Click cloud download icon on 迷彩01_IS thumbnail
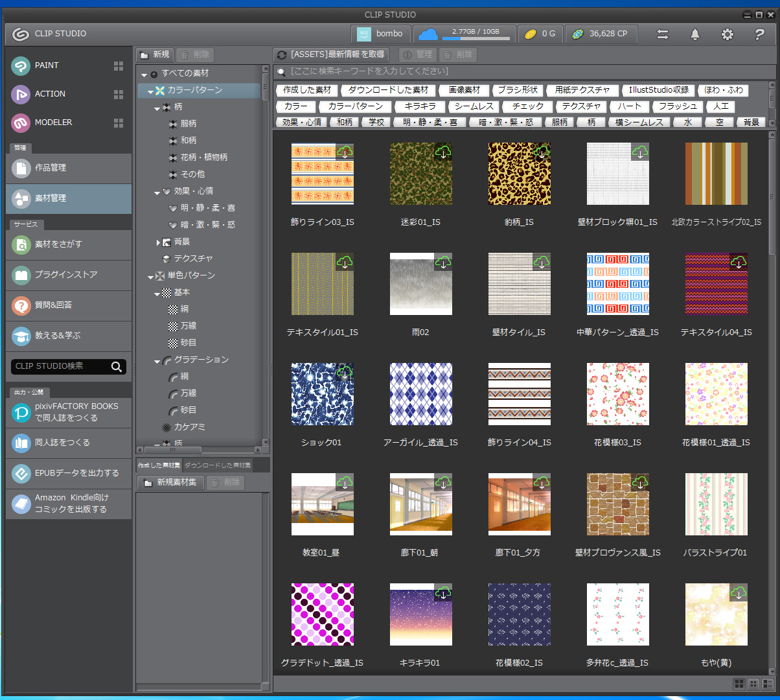Screen dimensions: 780x700 coord(443,152)
